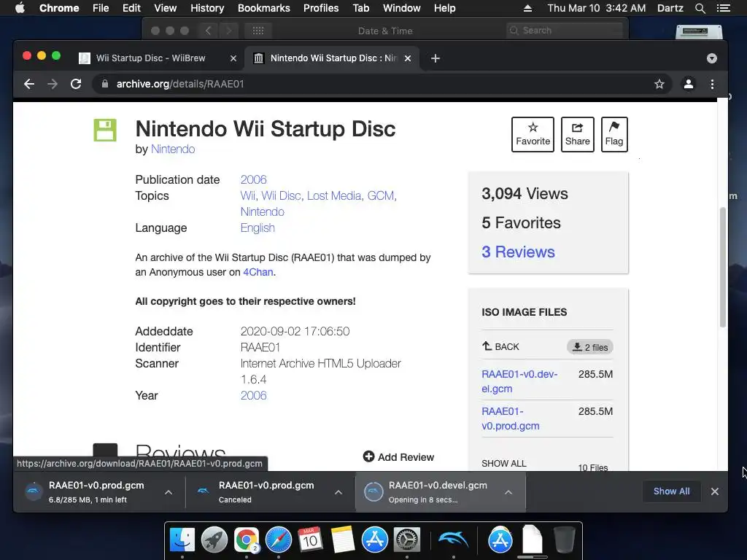Click SHOW ALL under download options

503,463
